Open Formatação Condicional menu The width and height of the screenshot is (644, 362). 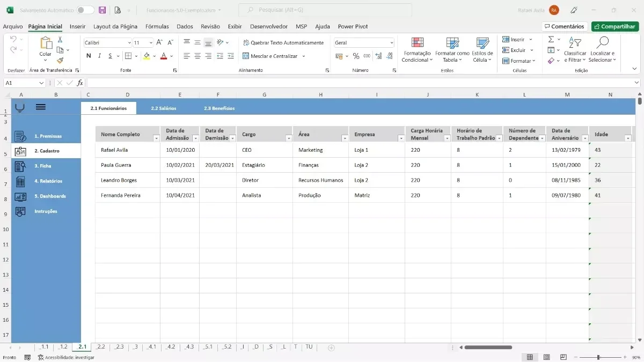click(416, 49)
